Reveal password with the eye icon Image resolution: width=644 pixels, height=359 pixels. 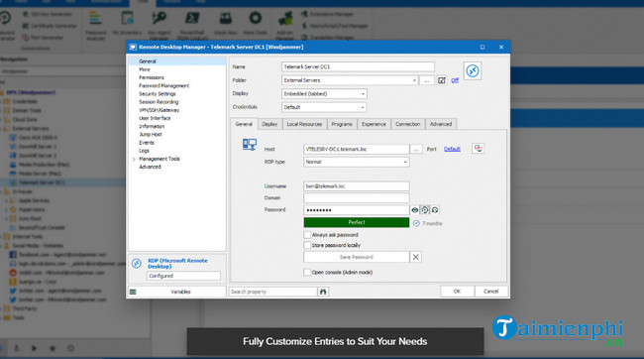415,210
